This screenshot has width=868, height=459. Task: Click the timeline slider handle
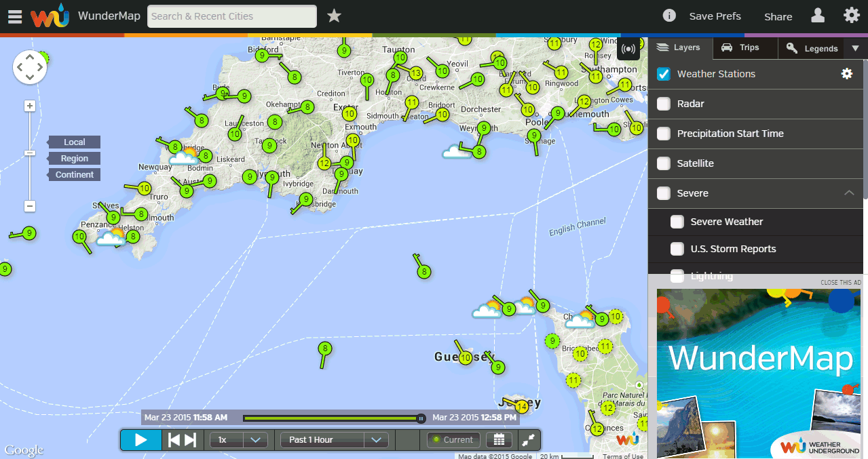tap(421, 418)
